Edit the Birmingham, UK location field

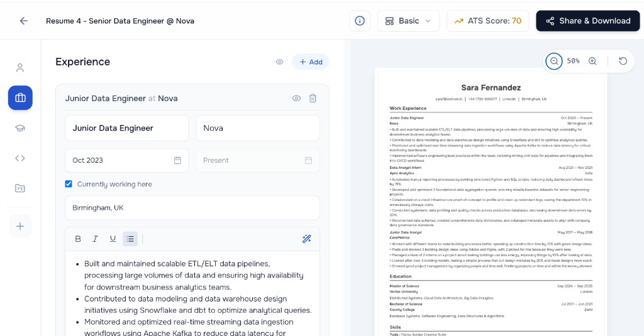(192, 208)
